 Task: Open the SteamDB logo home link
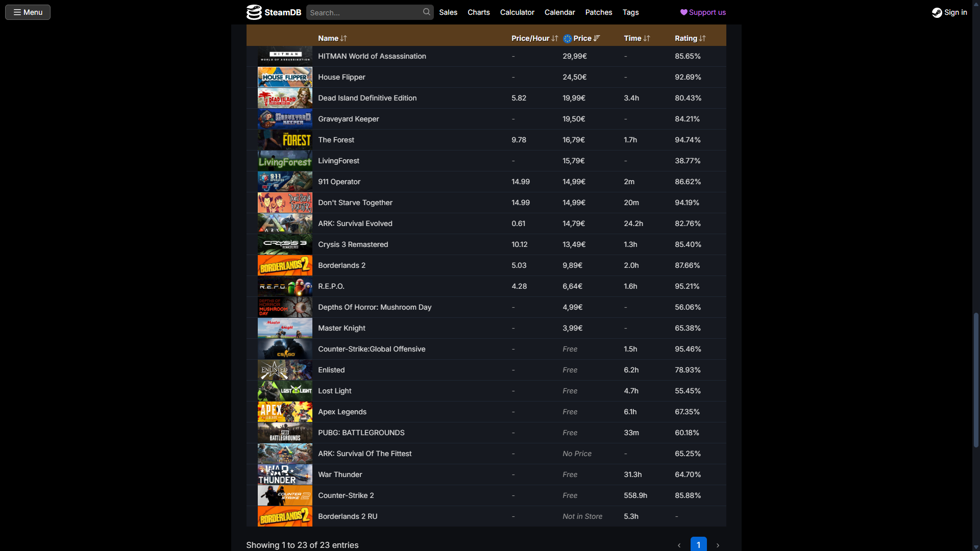click(x=274, y=12)
